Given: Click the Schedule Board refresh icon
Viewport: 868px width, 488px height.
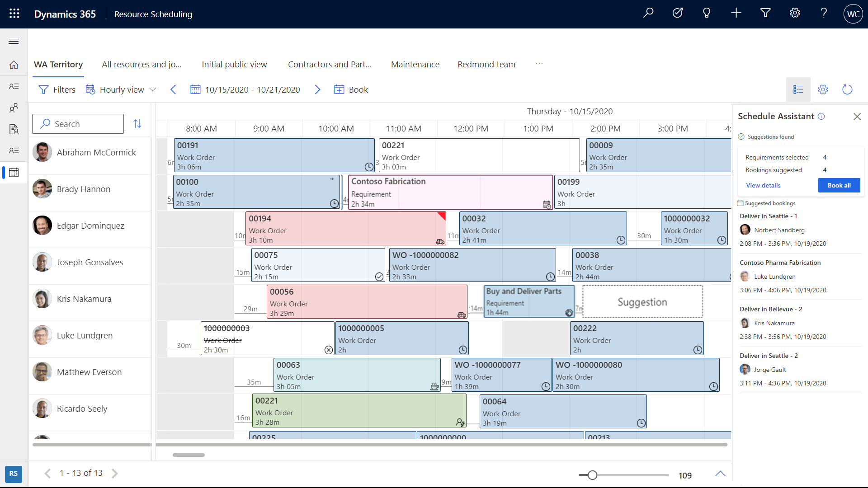Looking at the screenshot, I should pos(847,89).
